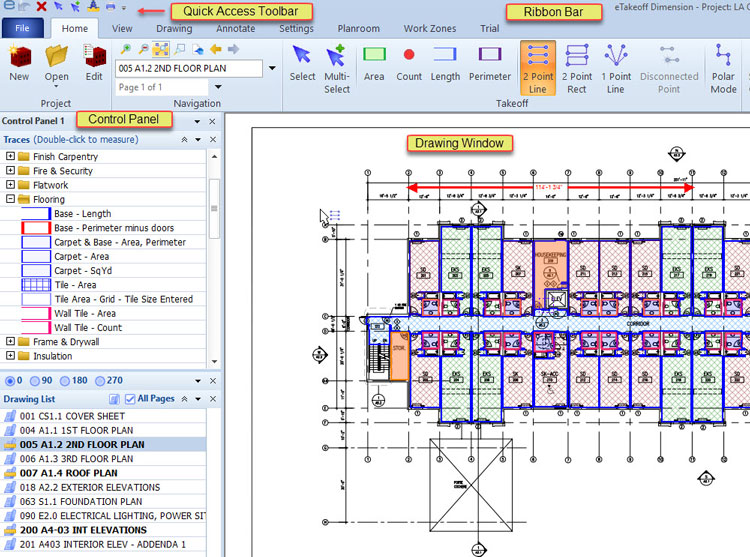
Task: Select 180 degree rotation radio button
Action: click(66, 381)
